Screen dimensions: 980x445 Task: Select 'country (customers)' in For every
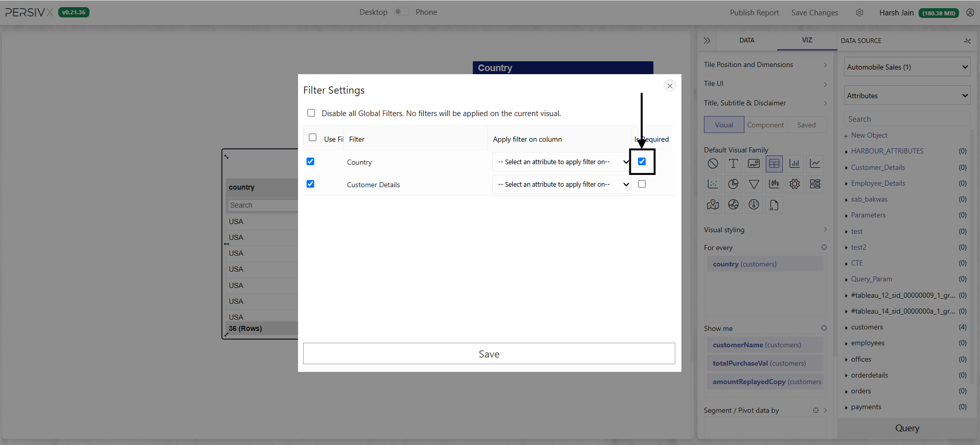(764, 264)
